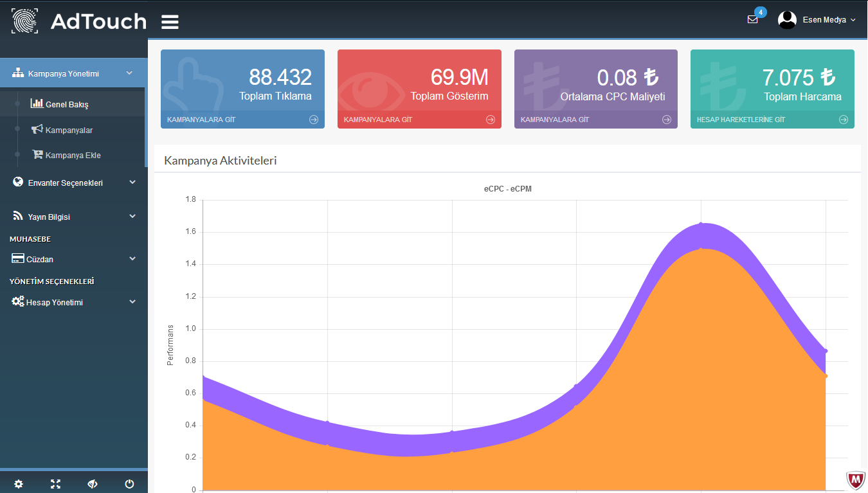Viewport: 868px width, 493px height.
Task: Open settings gear in sidebar footer
Action: pos(19,484)
